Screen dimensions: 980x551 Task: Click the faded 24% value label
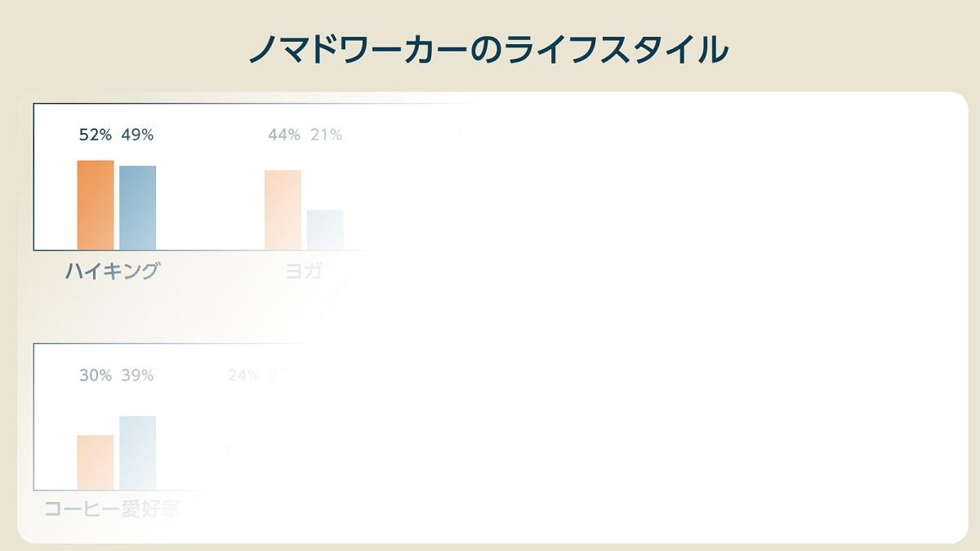point(243,375)
